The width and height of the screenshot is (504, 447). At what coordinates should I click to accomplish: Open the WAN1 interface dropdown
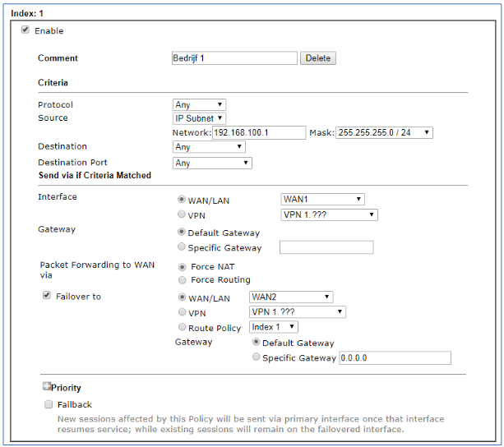(322, 200)
